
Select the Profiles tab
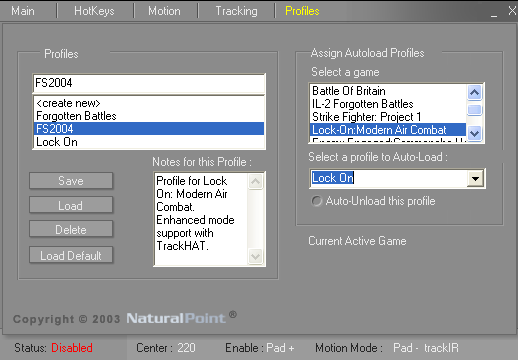pyautogui.click(x=302, y=11)
